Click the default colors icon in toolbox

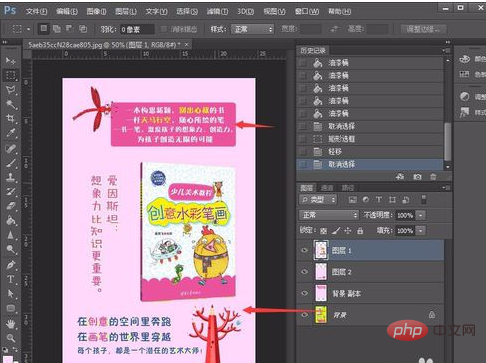(x=5, y=350)
